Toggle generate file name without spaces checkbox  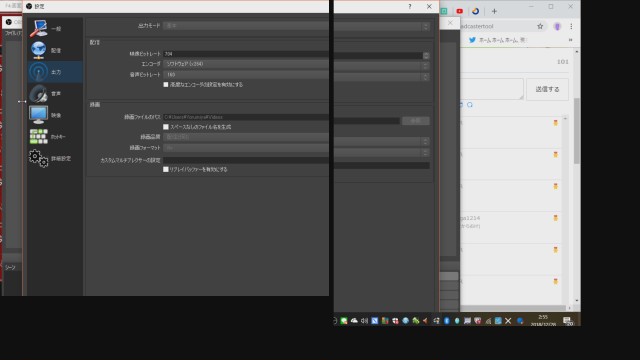[166, 127]
